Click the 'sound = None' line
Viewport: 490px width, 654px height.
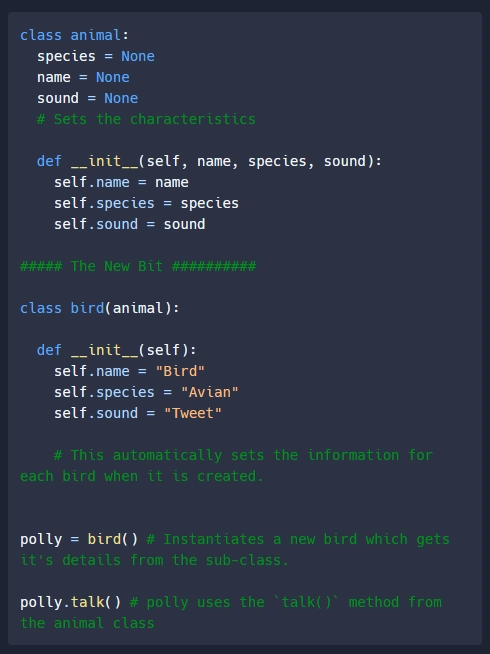pos(88,98)
